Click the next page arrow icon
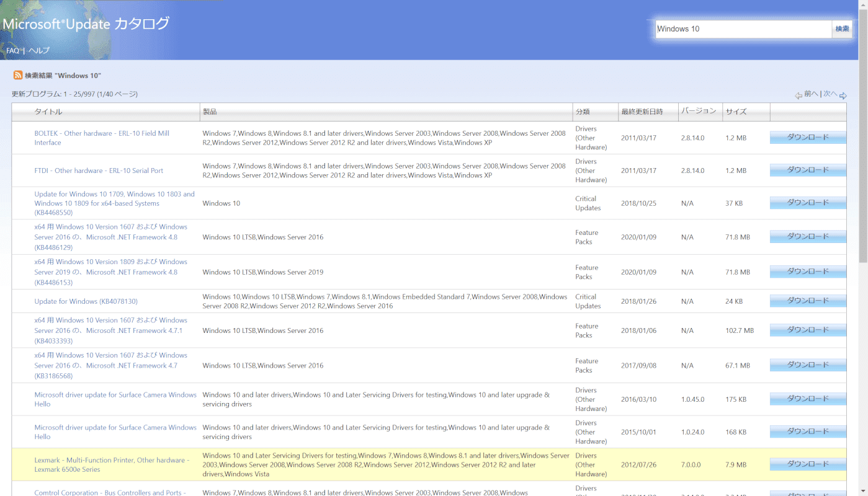 click(x=843, y=95)
